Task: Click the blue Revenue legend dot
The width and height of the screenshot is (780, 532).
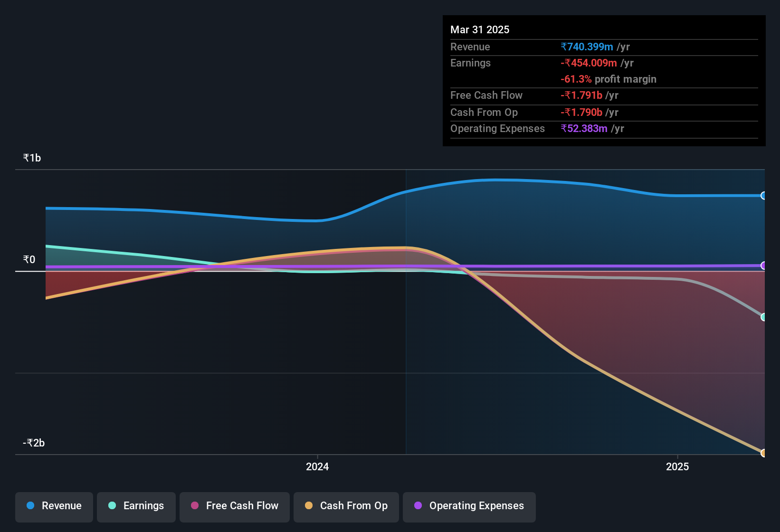Action: coord(30,505)
